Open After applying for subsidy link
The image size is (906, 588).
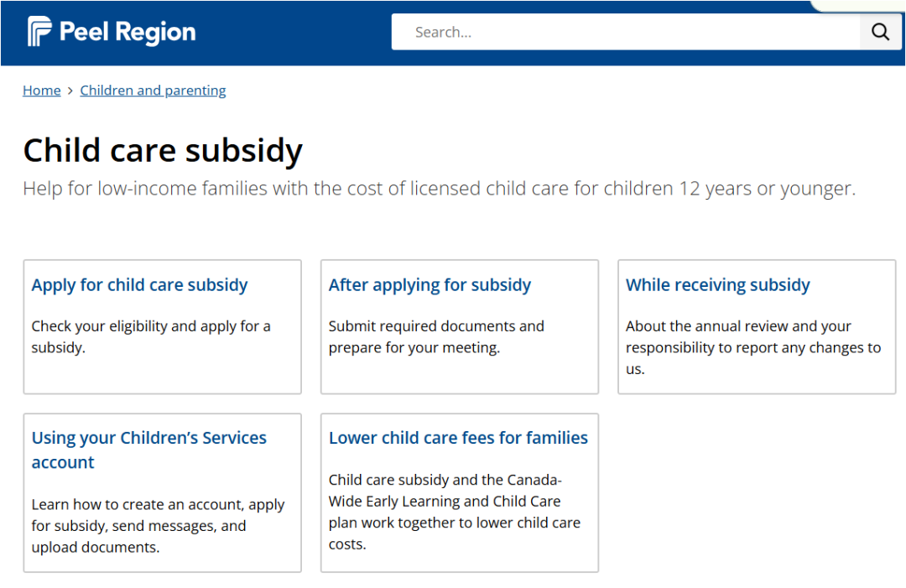coord(430,284)
